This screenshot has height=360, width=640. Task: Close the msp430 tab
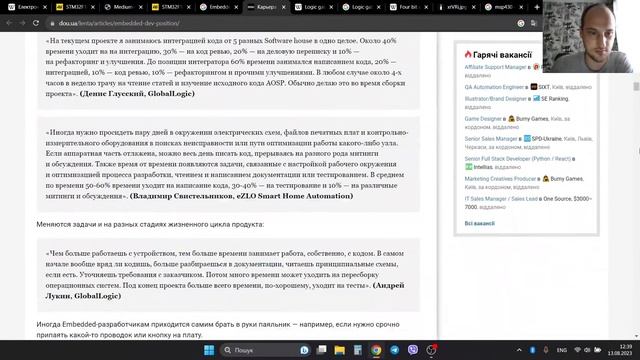click(521, 7)
